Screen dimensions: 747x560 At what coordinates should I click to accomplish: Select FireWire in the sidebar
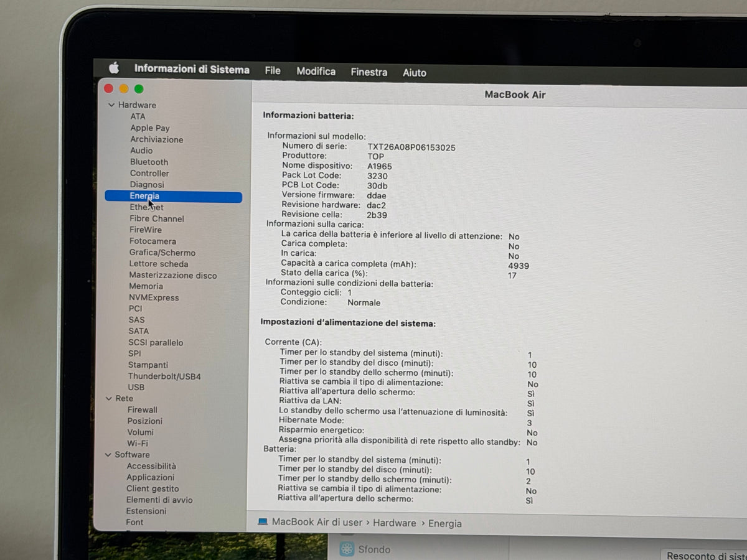point(146,230)
